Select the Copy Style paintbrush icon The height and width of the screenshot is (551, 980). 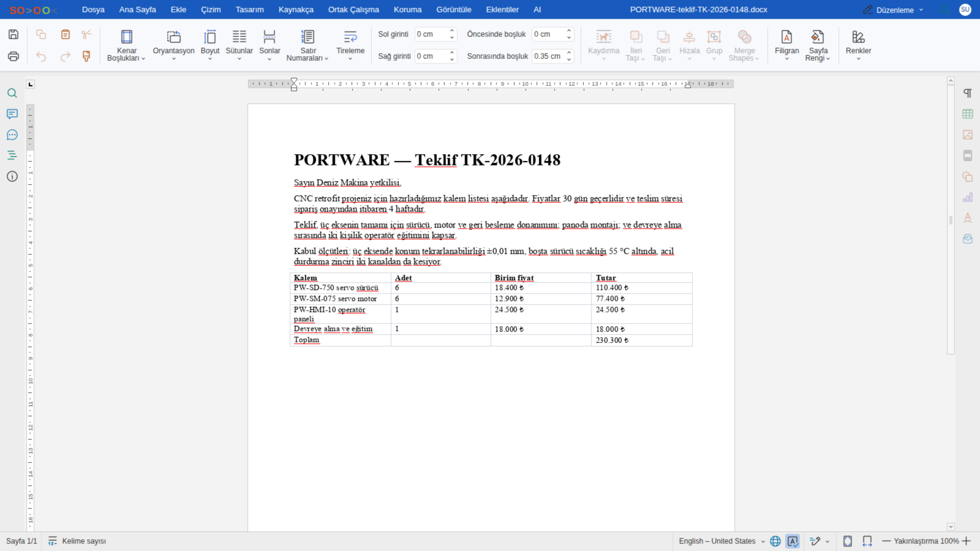tap(87, 56)
